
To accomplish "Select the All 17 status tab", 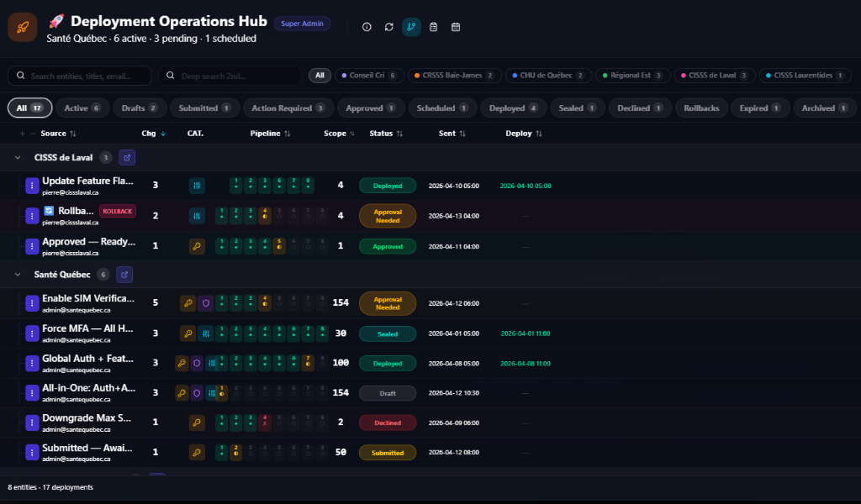I will (29, 108).
